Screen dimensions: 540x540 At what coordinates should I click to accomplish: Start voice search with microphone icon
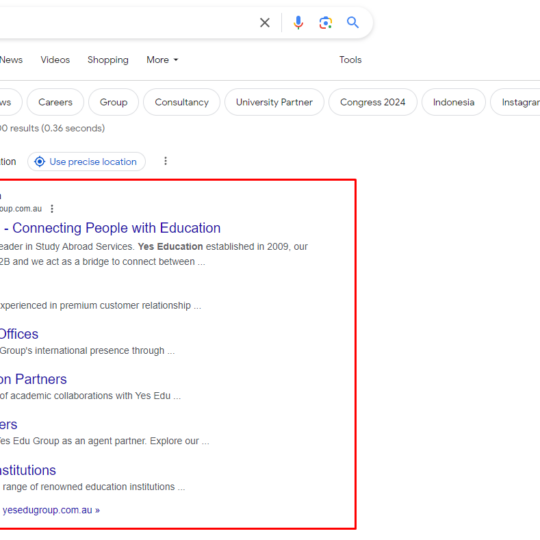coord(298,23)
